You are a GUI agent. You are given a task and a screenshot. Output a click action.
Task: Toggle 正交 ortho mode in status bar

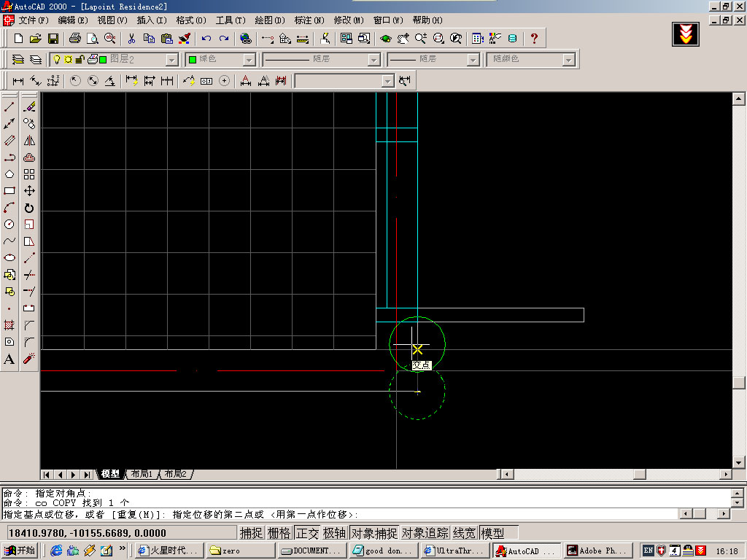[x=307, y=533]
